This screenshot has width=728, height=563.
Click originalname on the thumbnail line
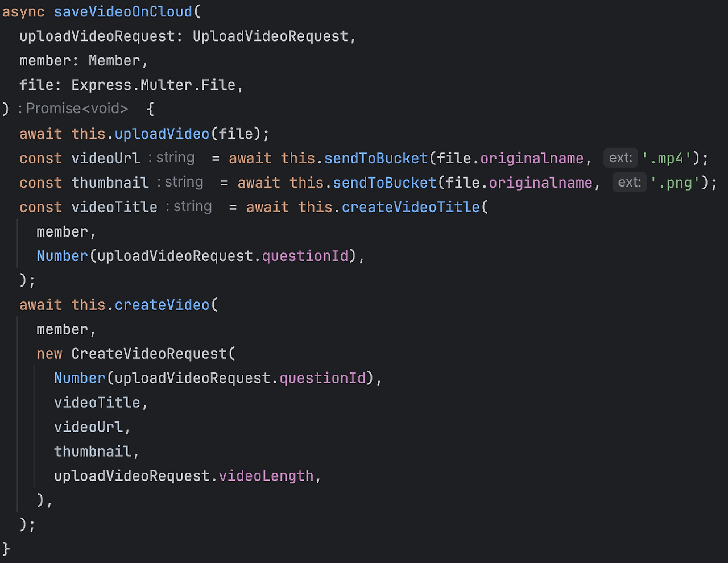[541, 183]
